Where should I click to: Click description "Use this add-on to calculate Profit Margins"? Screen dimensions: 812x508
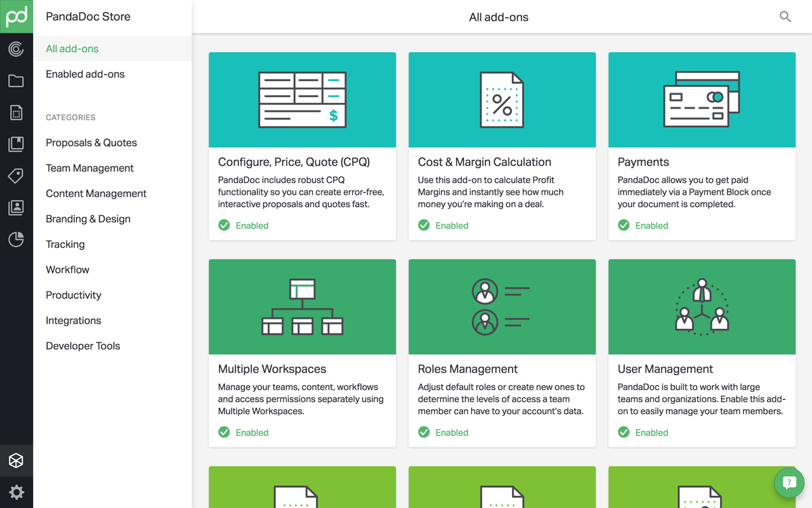[491, 192]
